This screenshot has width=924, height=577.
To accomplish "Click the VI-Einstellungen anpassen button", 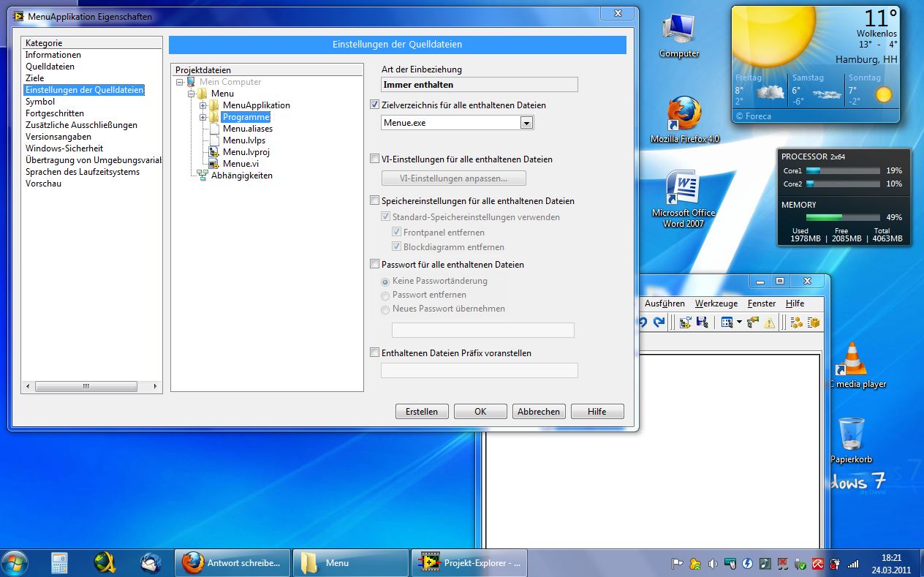I will point(454,178).
